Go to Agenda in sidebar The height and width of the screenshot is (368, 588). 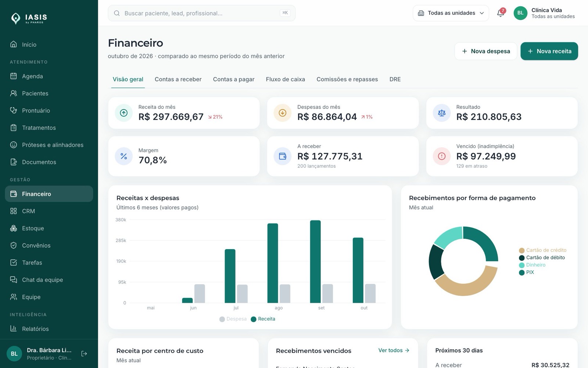[x=49, y=76]
